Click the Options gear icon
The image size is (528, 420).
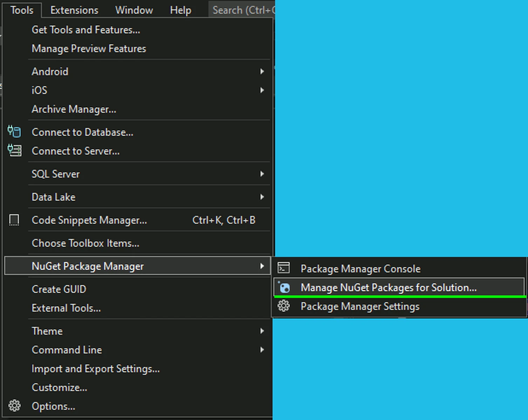14,406
